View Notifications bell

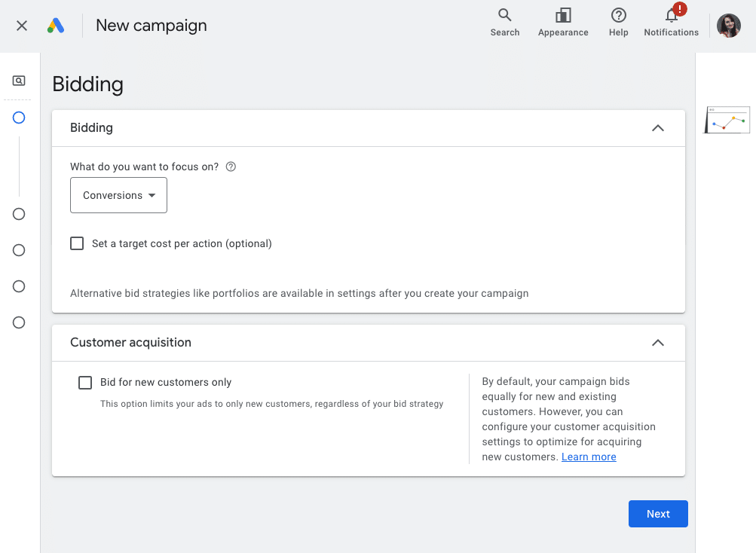[x=671, y=23]
